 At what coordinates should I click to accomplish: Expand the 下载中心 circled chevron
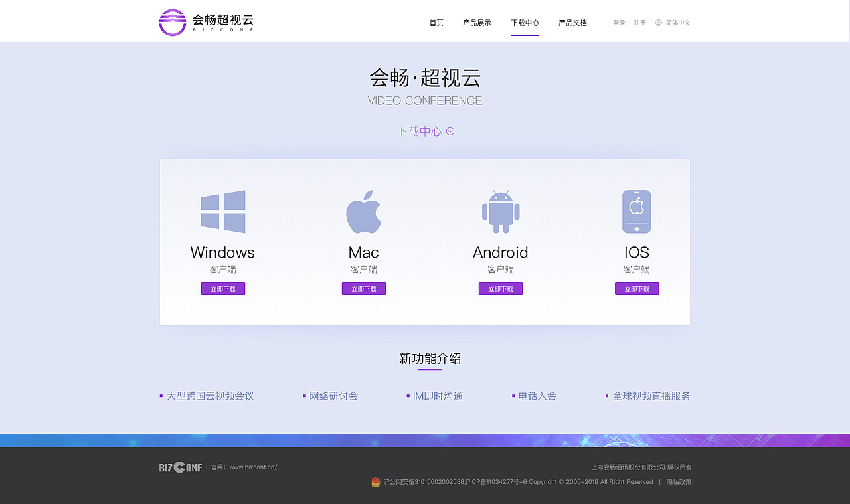pos(450,131)
